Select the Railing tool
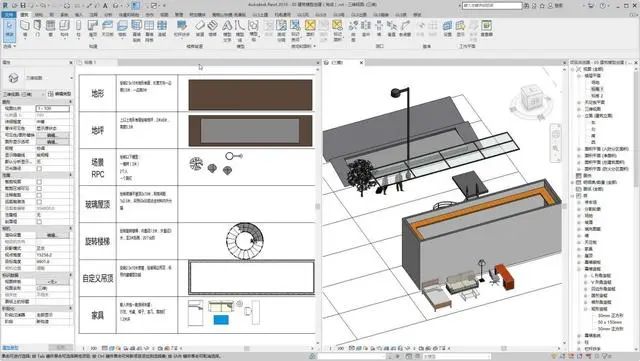The width and height of the screenshot is (640, 361). tap(182, 29)
